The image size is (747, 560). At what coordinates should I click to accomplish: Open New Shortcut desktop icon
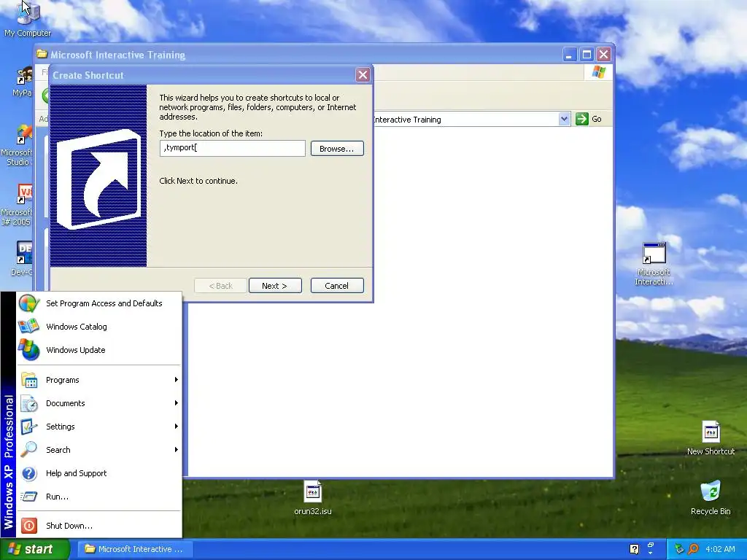pyautogui.click(x=711, y=438)
